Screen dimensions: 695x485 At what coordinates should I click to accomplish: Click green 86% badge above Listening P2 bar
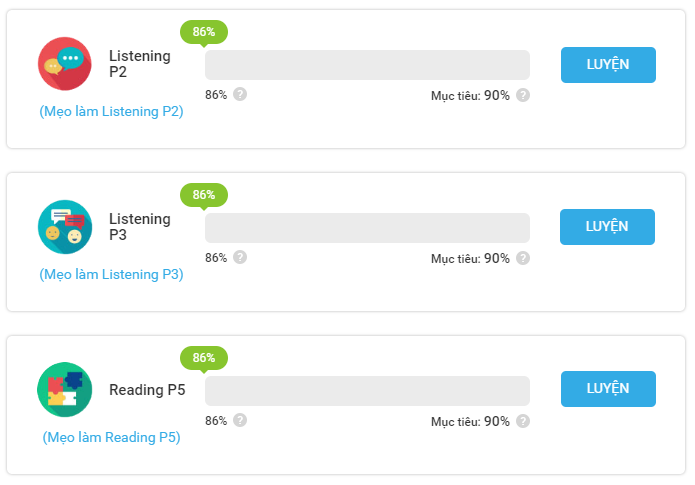pyautogui.click(x=204, y=32)
